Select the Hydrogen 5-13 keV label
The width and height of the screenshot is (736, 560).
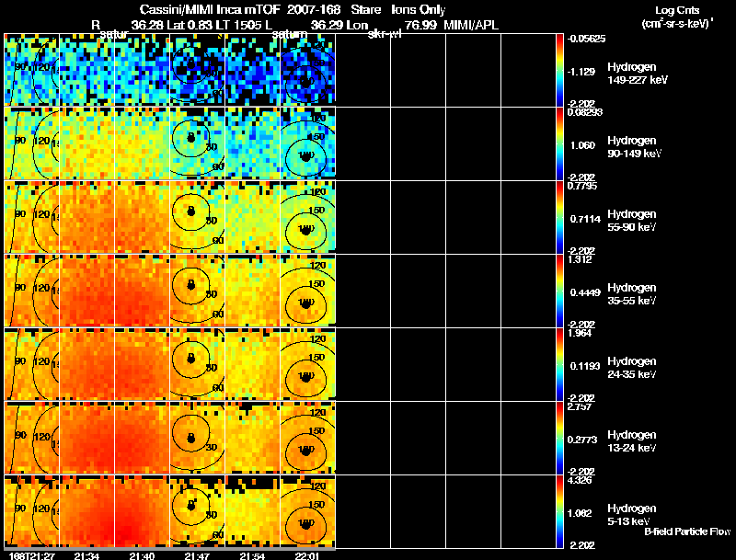(632, 515)
